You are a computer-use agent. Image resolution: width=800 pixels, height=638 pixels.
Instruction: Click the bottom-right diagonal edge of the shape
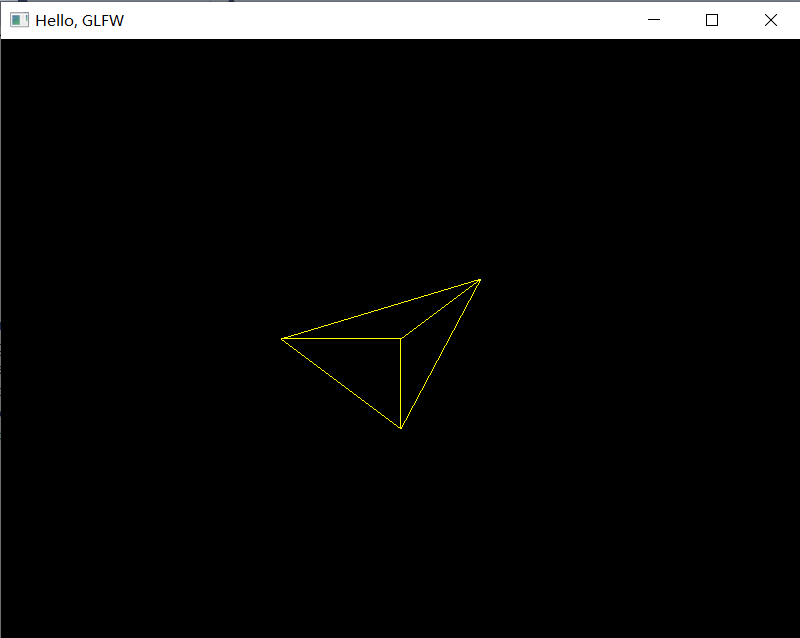click(x=440, y=355)
